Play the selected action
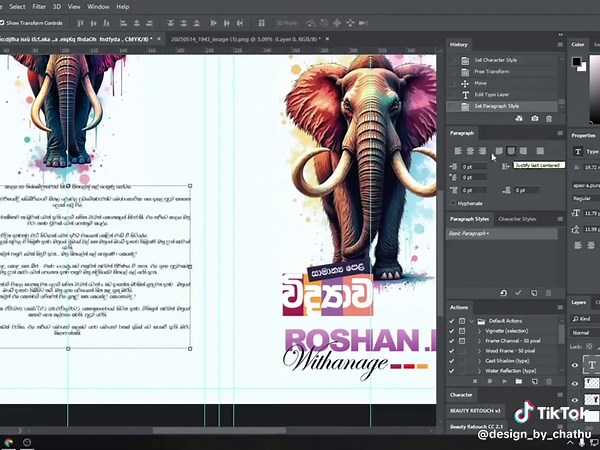 (504, 382)
